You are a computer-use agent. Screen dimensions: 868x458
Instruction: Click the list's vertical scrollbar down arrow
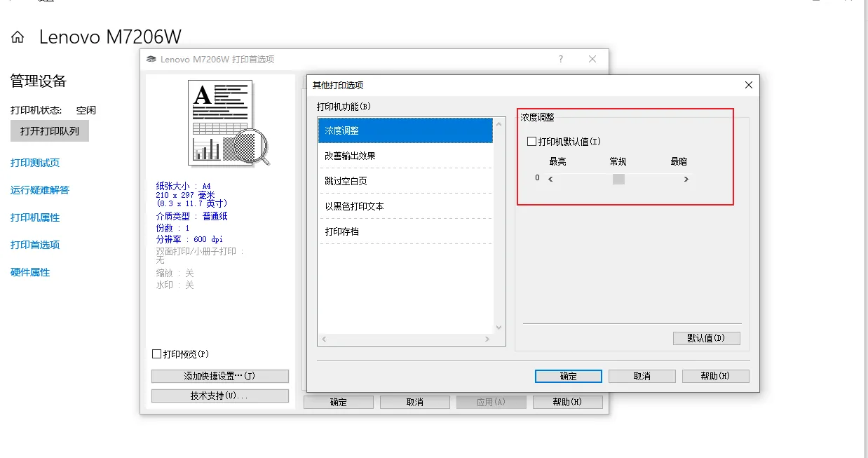point(499,327)
